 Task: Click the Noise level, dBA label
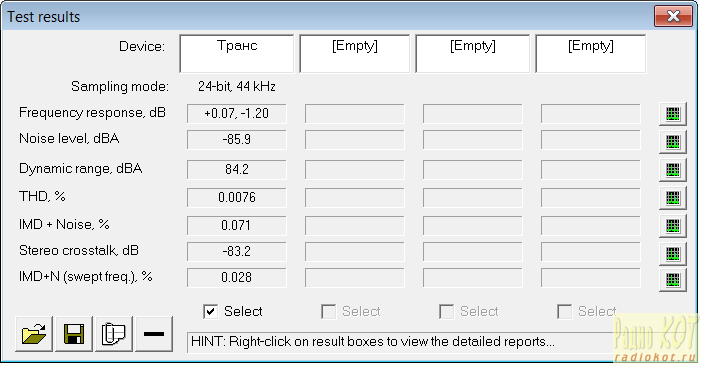(x=69, y=139)
